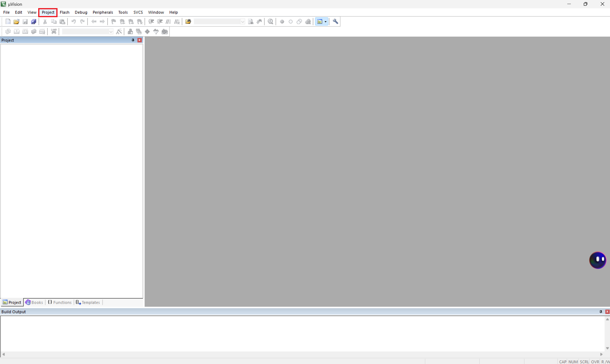Screen dimensions: 610x364
Task: Click the Find in Files icon
Action: pyautogui.click(x=188, y=21)
